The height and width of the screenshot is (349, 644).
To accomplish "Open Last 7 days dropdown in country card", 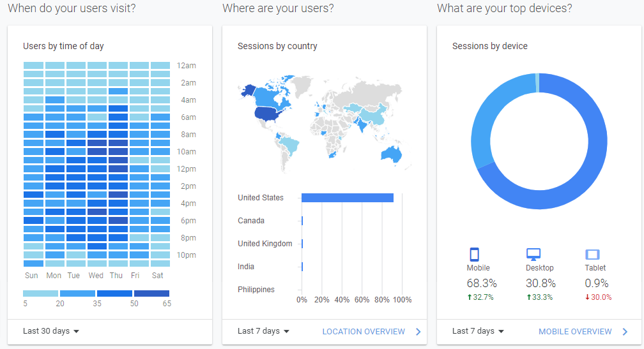I will click(x=263, y=331).
